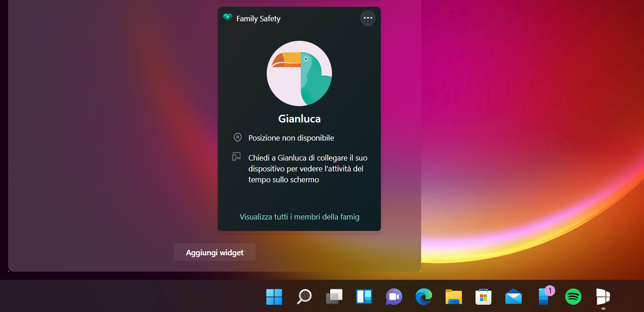This screenshot has height=312, width=644.
Task: Click the Chiedi a Gianluca di collegare message
Action: 308,169
